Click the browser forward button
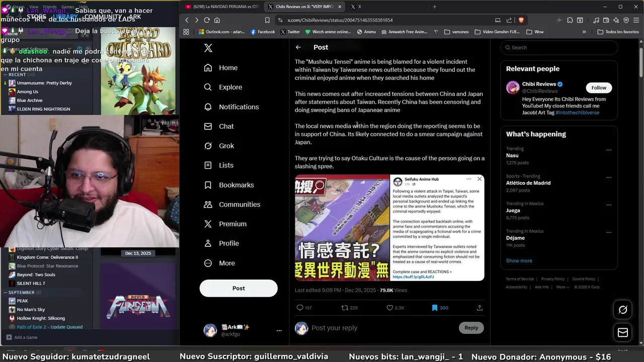This screenshot has height=362, width=644. tap(196, 20)
